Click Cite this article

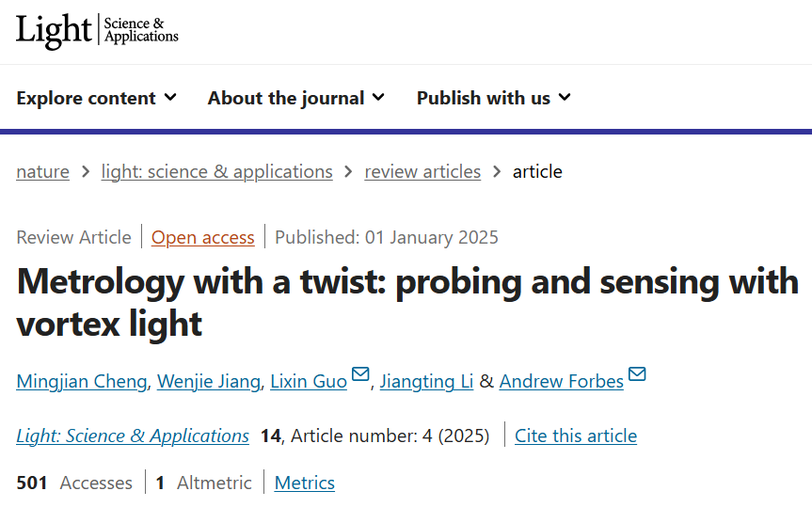click(576, 436)
